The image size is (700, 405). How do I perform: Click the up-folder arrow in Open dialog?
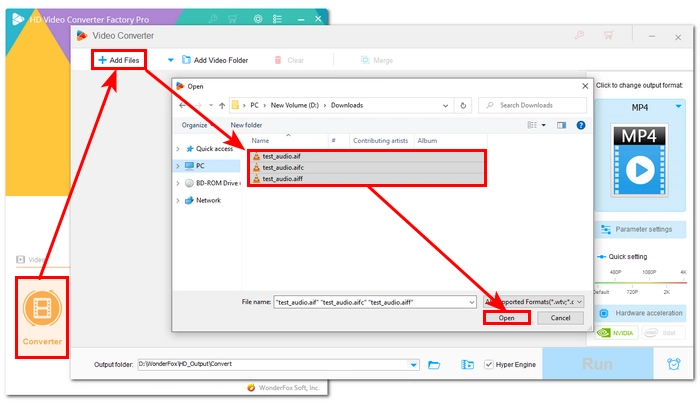(222, 106)
